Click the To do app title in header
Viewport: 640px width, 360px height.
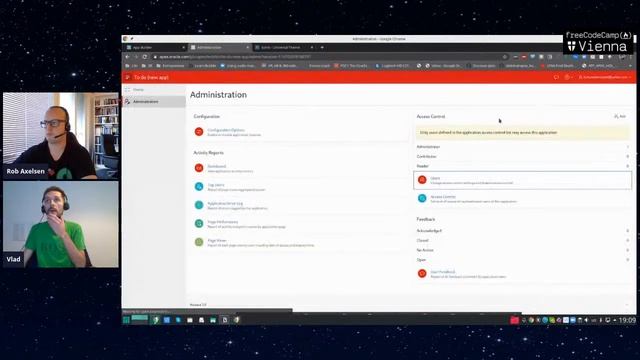click(151, 77)
